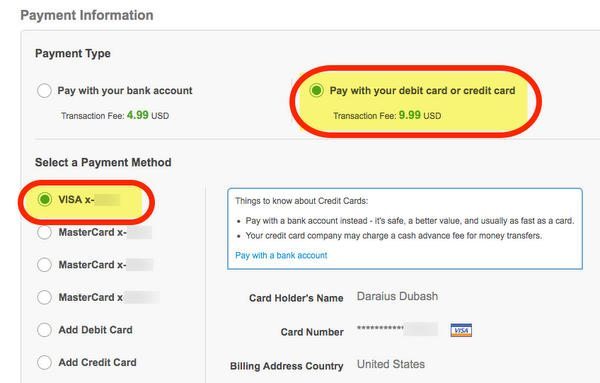Click the 9.99 USD transaction fee

420,115
